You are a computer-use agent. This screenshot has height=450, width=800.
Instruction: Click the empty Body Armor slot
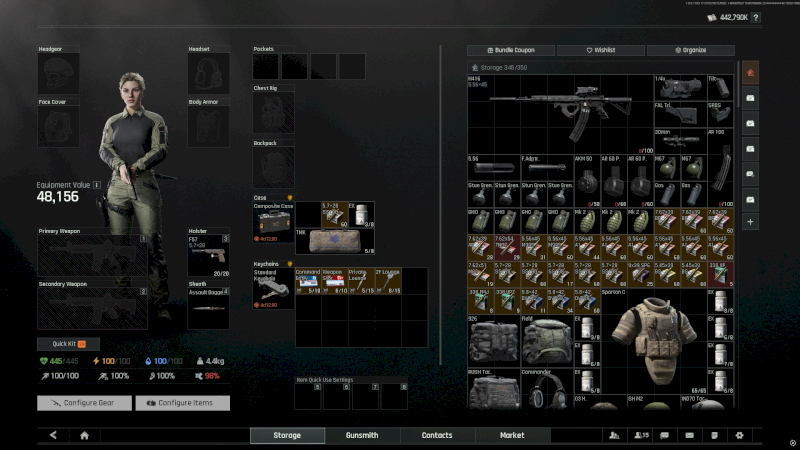(x=208, y=126)
